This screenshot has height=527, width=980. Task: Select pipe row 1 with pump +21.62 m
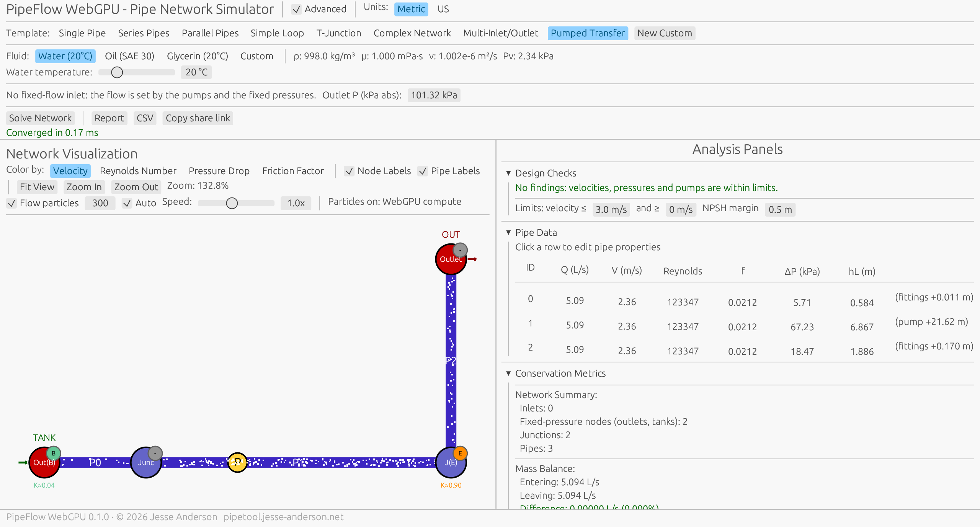[744, 325]
